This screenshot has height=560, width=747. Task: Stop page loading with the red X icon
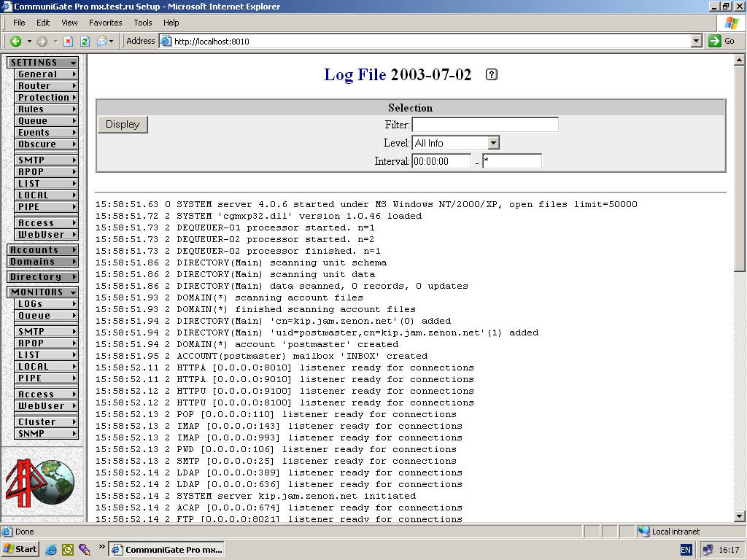pyautogui.click(x=68, y=42)
